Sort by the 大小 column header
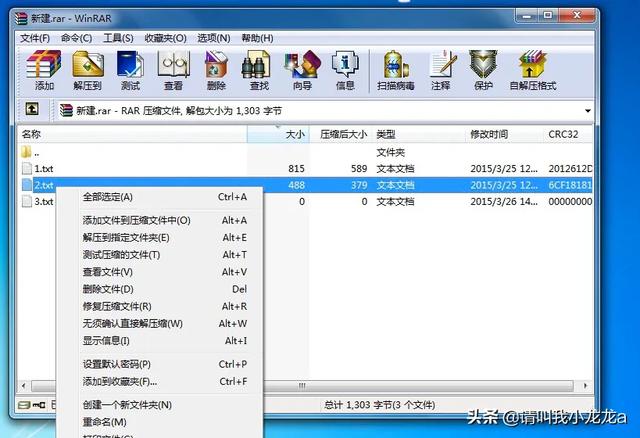The image size is (640, 438). pos(278,134)
